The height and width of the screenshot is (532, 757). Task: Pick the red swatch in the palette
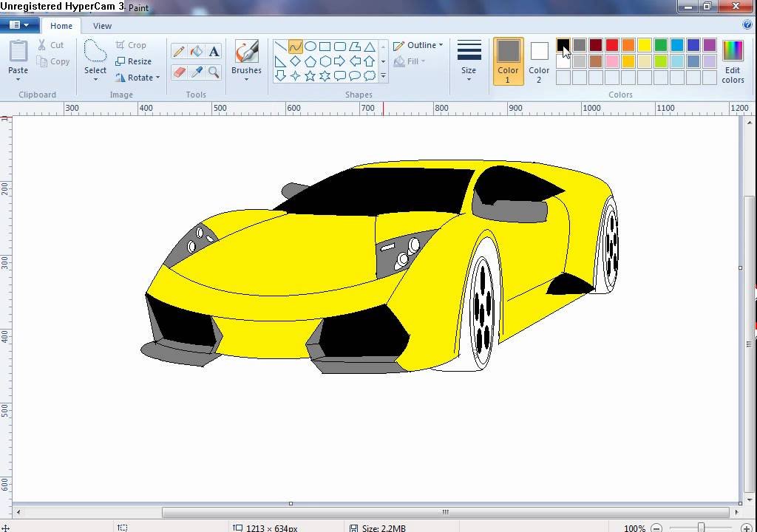[612, 46]
